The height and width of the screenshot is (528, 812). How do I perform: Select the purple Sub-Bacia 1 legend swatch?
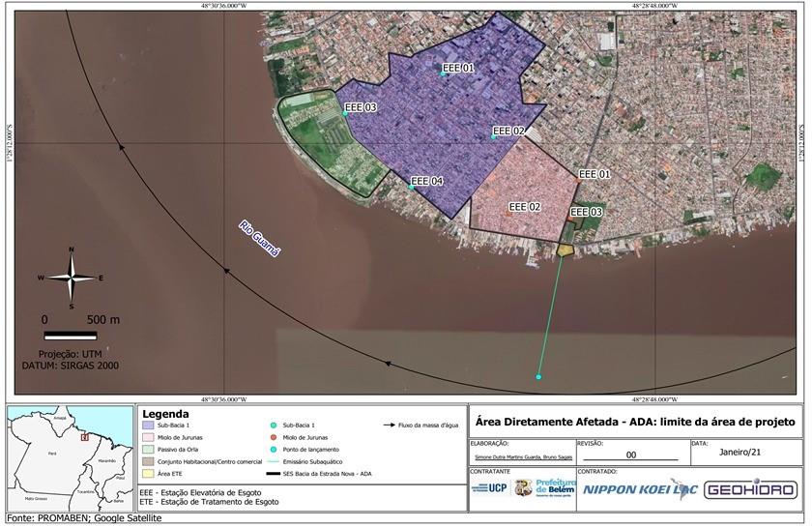(147, 425)
